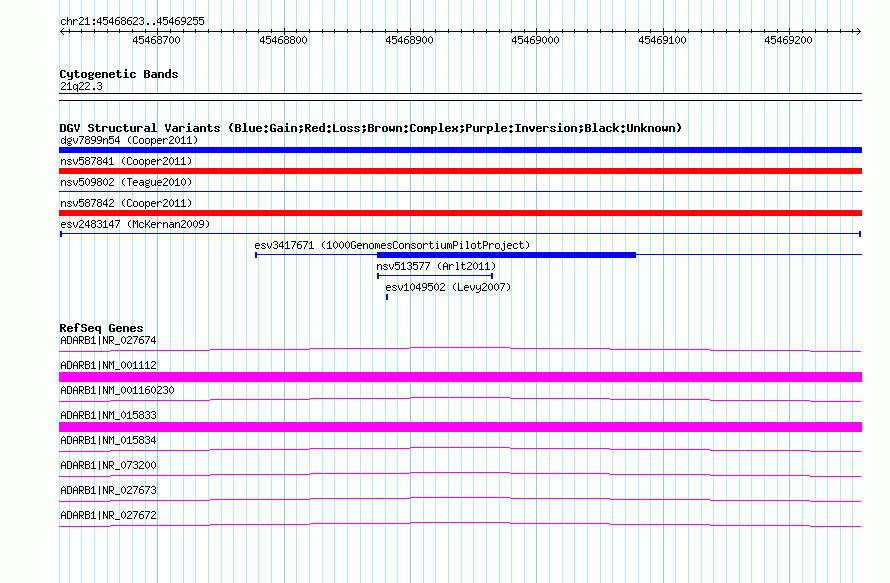Open the DGV Structural Variants track title

tap(371, 128)
